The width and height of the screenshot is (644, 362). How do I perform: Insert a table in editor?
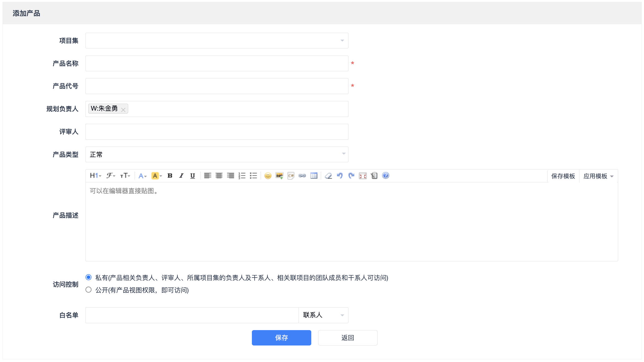pos(314,176)
